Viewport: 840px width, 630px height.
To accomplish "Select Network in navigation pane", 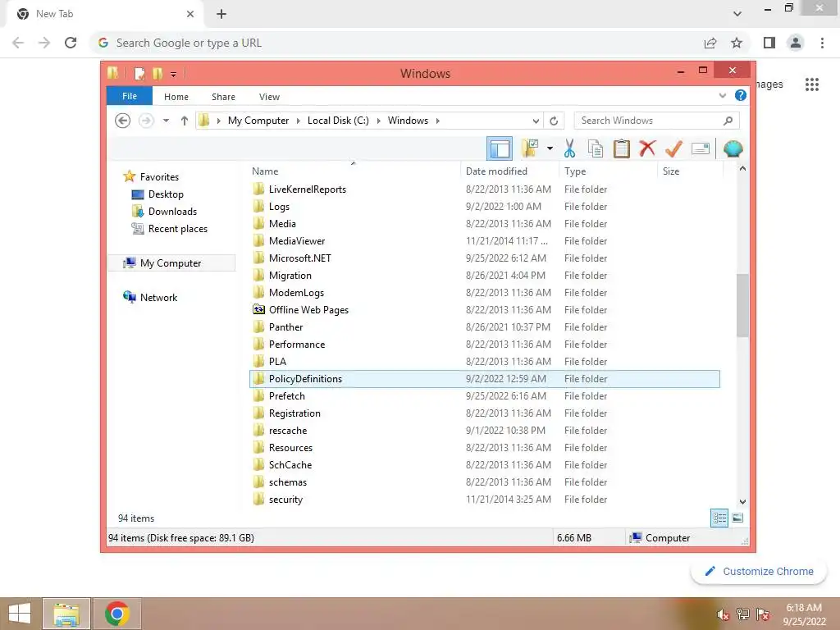I will (158, 297).
